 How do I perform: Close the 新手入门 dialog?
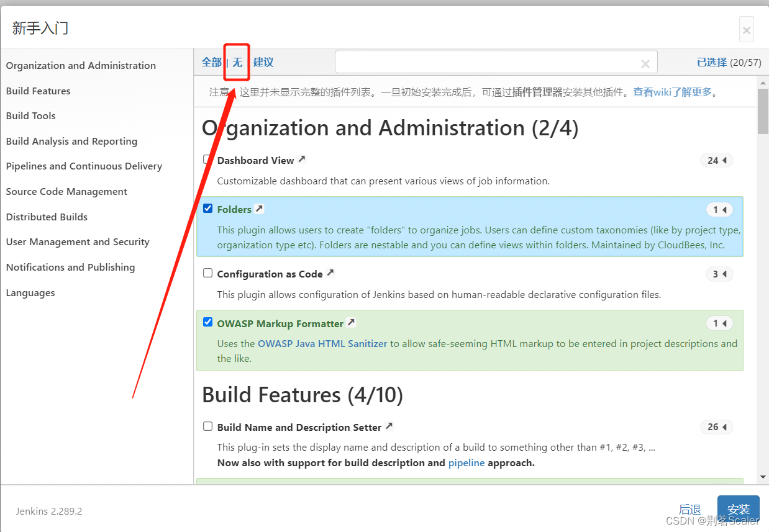747,30
